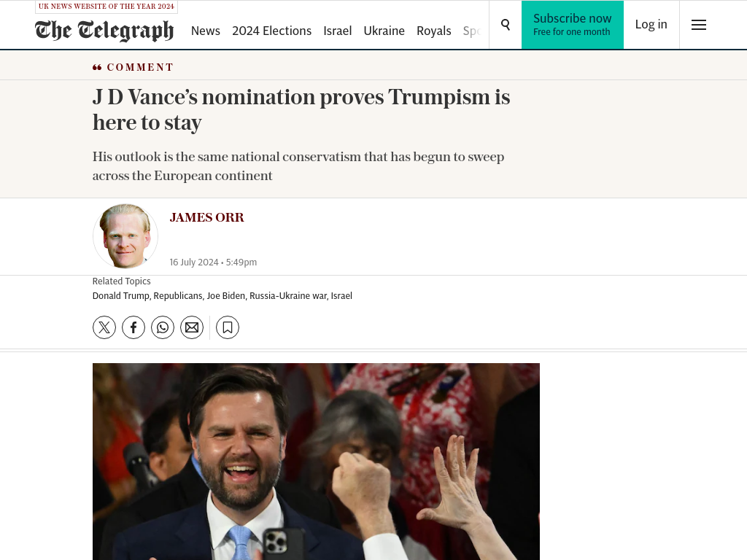Open the search magnifier icon
The image size is (747, 560).
coord(506,25)
